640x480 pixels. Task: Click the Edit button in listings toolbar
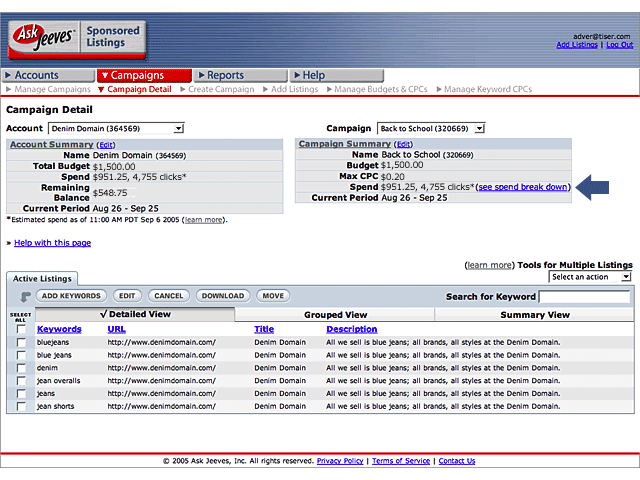coord(127,296)
